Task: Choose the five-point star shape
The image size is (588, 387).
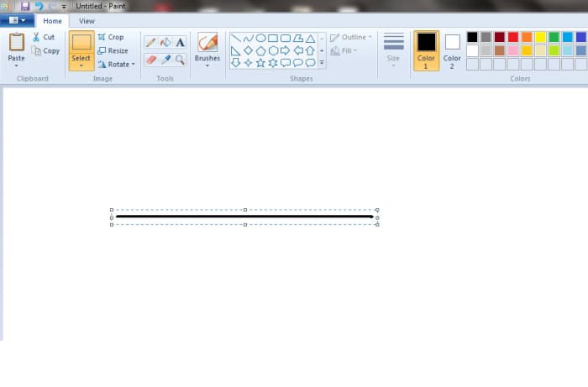Action: (x=260, y=63)
